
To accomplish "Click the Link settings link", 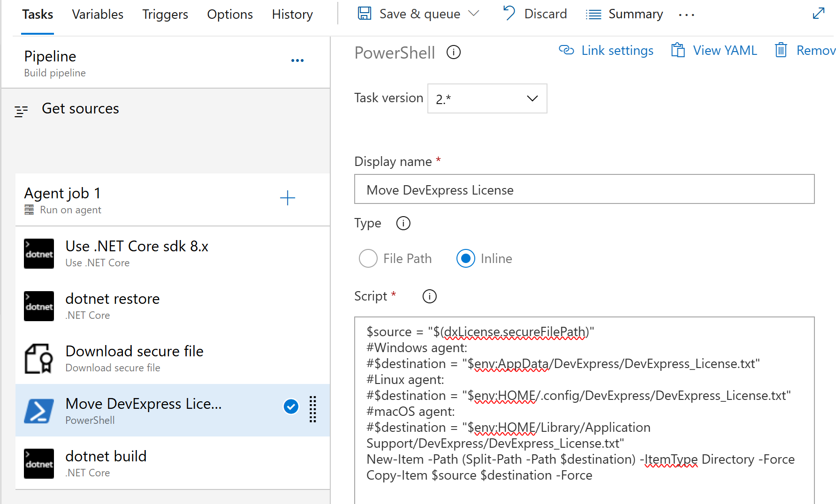I will pyautogui.click(x=617, y=51).
